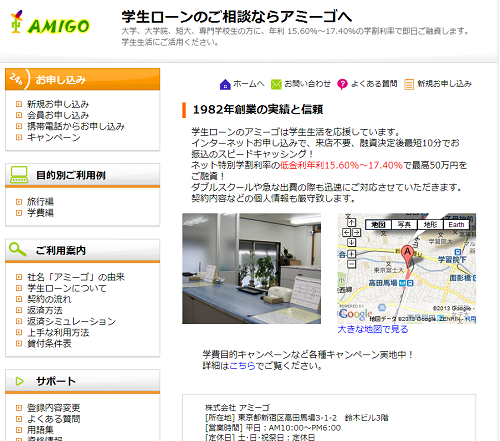
Task: Click the AMIGO logo
Action: pos(50,23)
